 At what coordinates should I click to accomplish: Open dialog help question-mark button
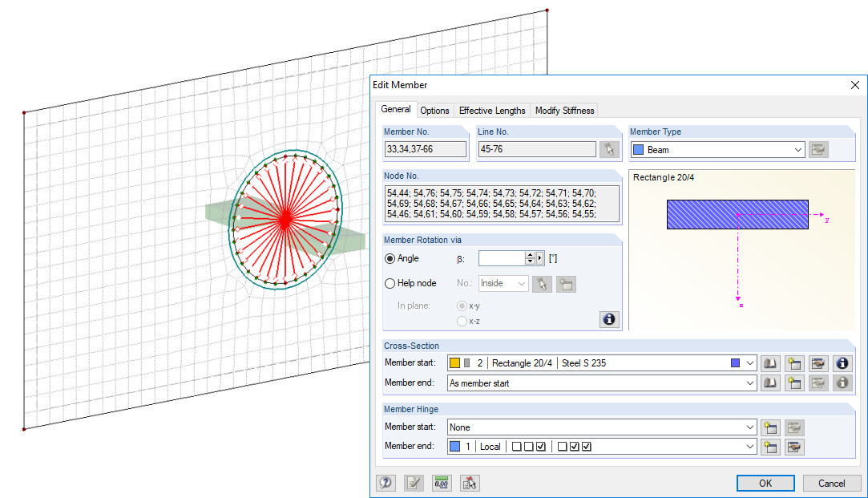tap(386, 483)
